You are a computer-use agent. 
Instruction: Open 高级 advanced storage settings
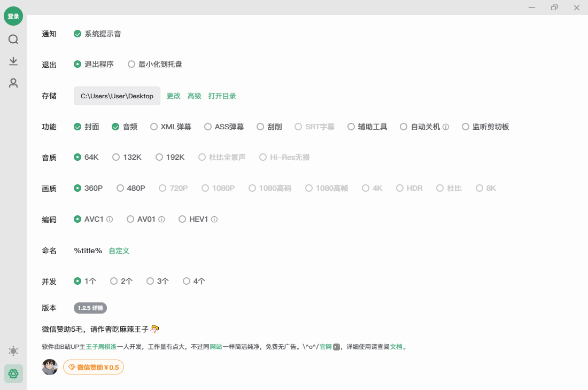point(195,96)
